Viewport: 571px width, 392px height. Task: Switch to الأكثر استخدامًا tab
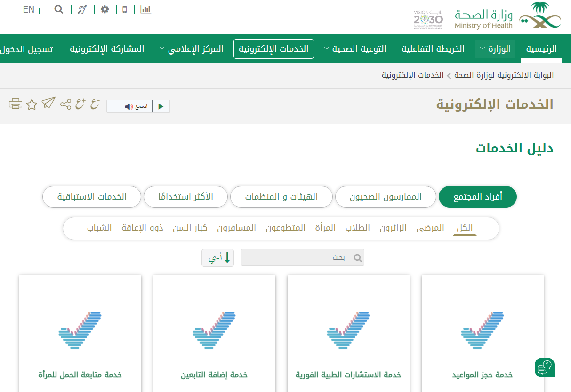[x=185, y=197]
